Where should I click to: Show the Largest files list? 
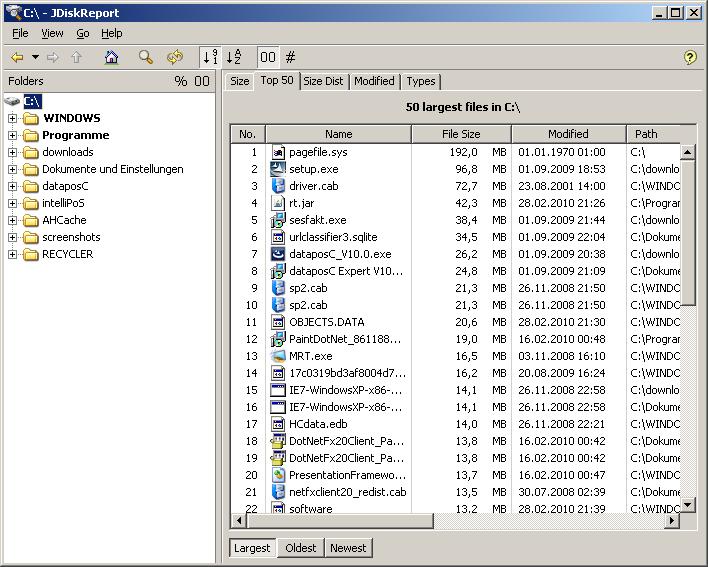252,548
